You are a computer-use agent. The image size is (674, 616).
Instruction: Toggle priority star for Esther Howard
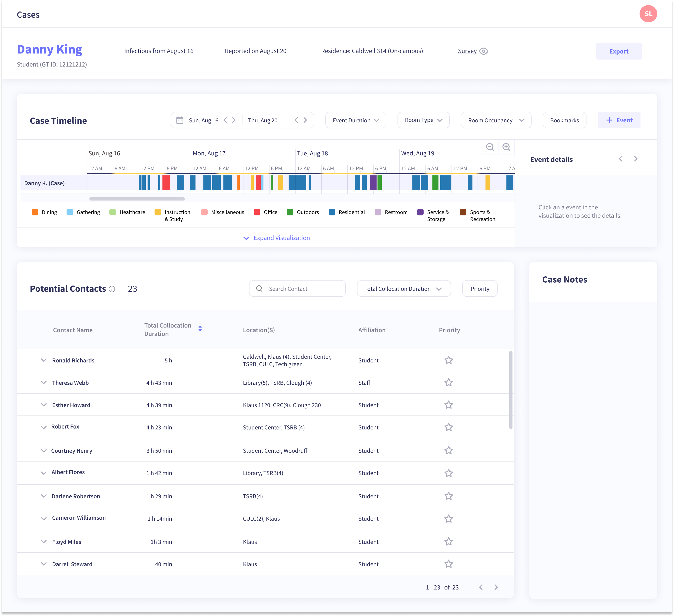448,405
